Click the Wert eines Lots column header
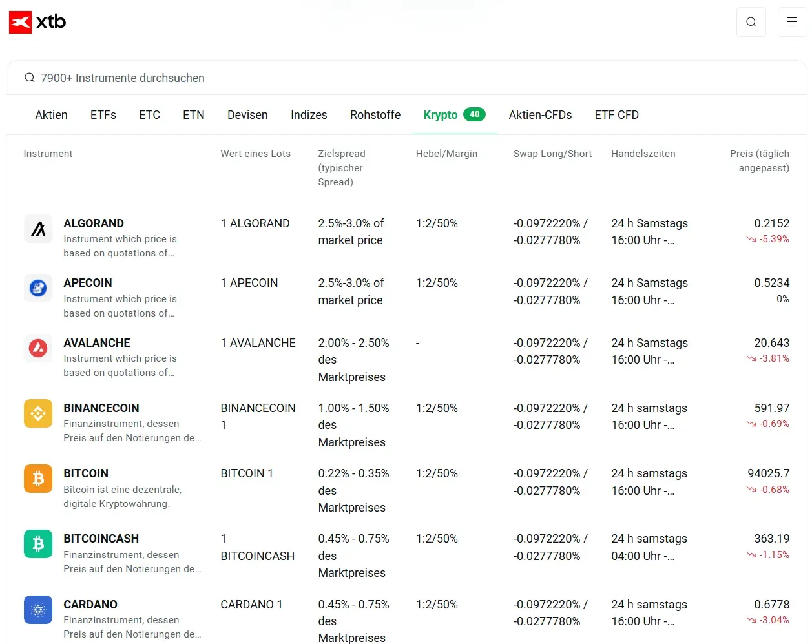 (255, 154)
